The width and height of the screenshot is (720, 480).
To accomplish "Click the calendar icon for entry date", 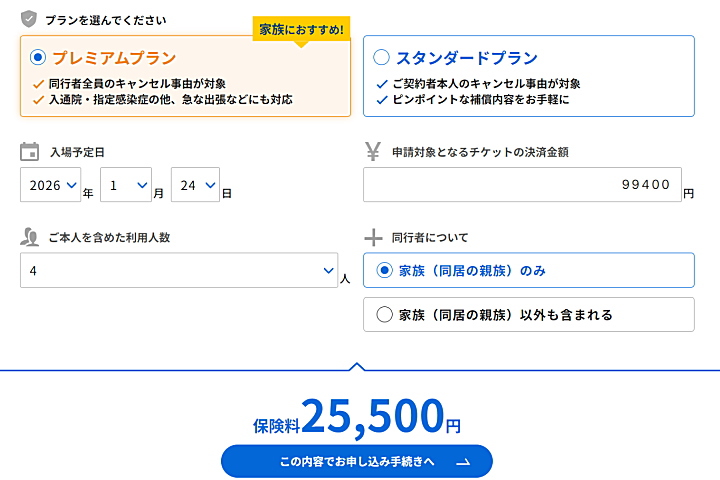I will pos(30,152).
